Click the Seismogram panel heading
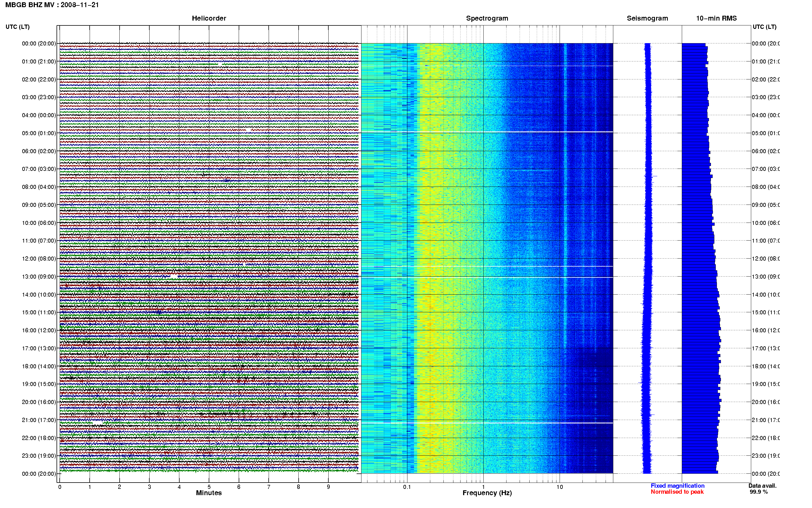 [647, 18]
